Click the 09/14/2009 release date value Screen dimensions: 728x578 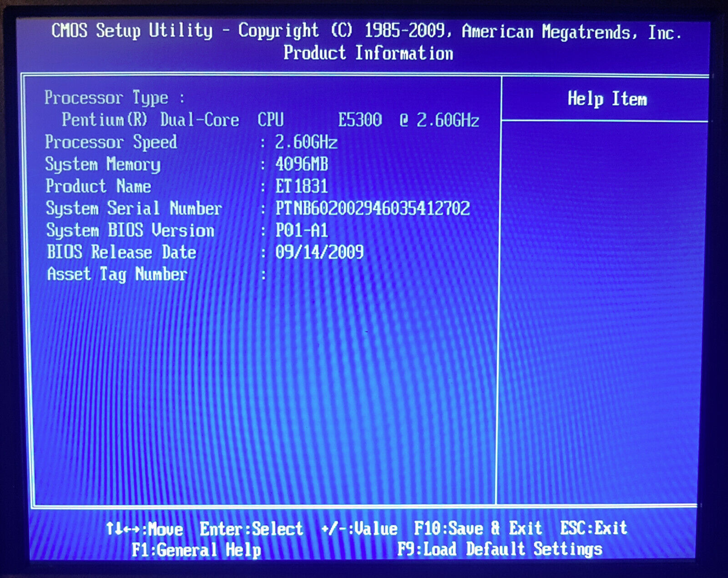pos(319,252)
